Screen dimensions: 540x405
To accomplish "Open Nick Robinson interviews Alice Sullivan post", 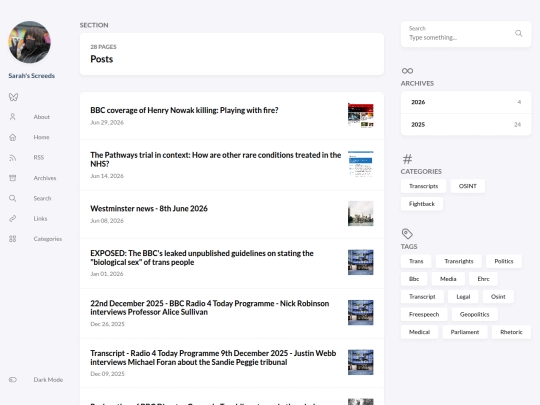I will pyautogui.click(x=210, y=308).
